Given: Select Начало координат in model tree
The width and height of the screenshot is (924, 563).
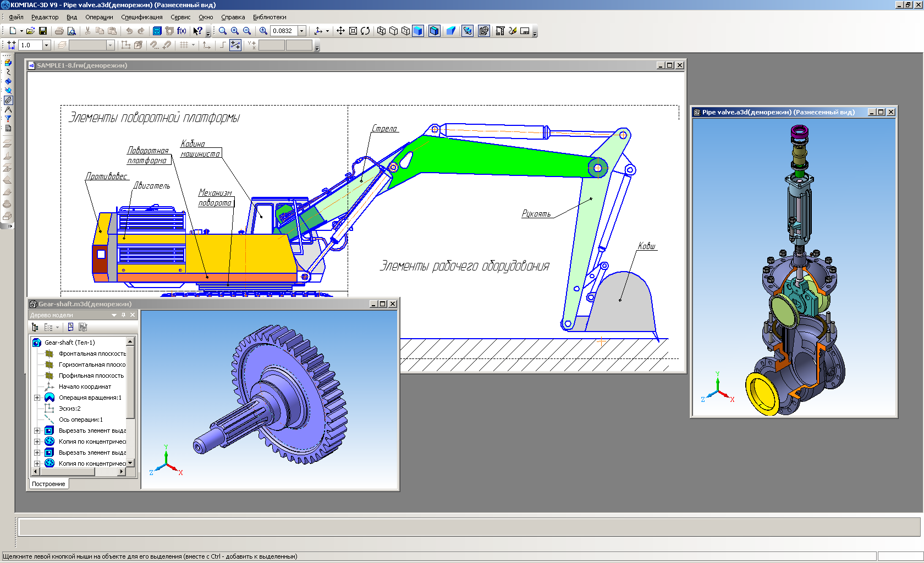Looking at the screenshot, I should pos(85,387).
